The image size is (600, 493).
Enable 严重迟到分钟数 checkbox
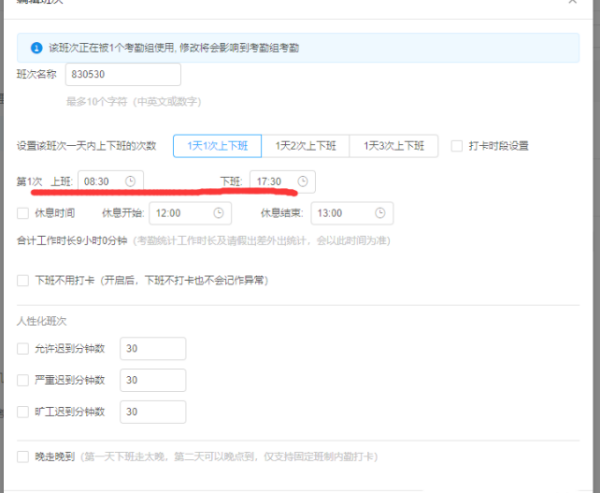pyautogui.click(x=23, y=380)
